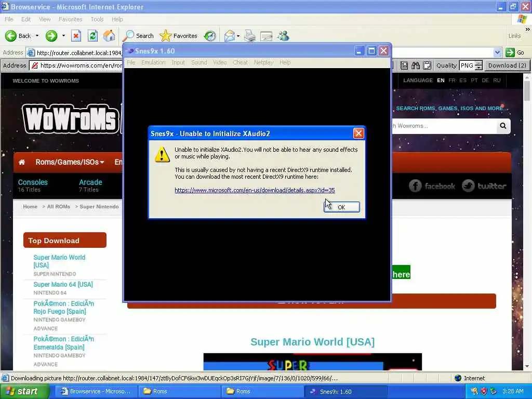The width and height of the screenshot is (532, 399).
Task: Switch to Browservice taskbar button
Action: click(x=96, y=392)
